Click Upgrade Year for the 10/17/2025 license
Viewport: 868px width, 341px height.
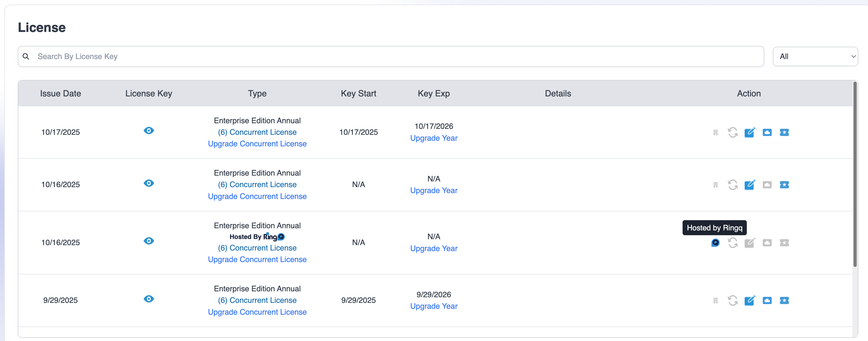(x=434, y=138)
